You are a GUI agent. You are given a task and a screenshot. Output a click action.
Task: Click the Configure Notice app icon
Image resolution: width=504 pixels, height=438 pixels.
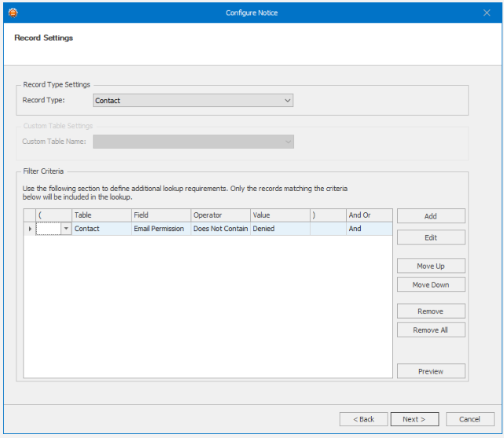click(13, 13)
